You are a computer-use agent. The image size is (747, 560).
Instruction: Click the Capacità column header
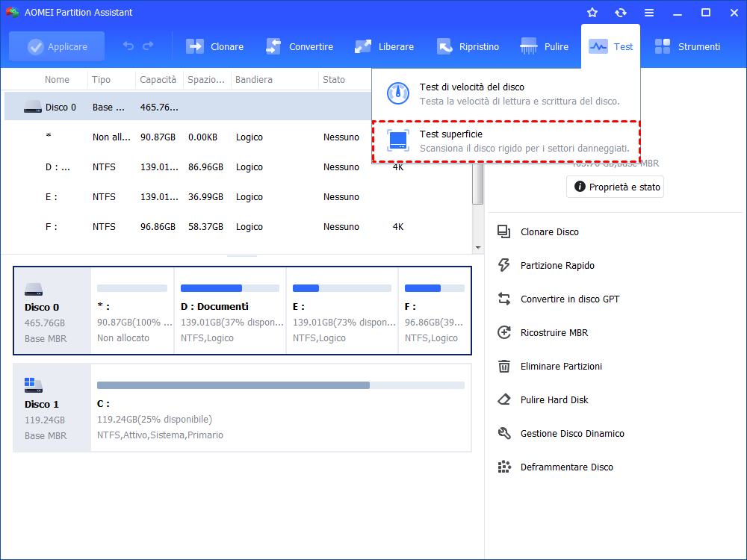click(x=158, y=80)
